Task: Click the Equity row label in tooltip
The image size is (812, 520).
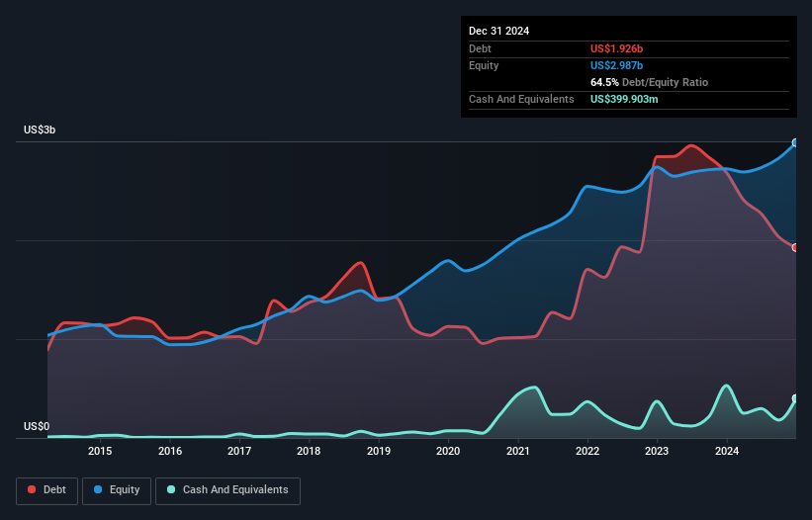Action: (x=484, y=65)
